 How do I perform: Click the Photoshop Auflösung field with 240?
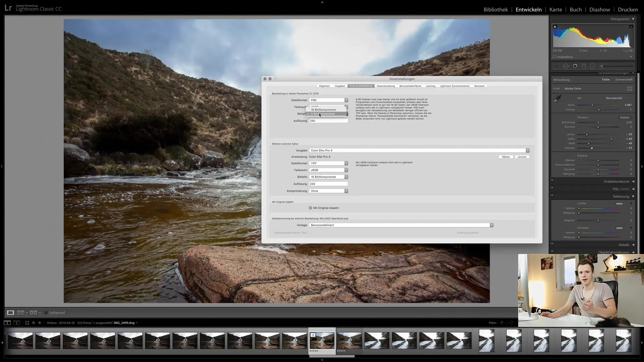pyautogui.click(x=328, y=121)
